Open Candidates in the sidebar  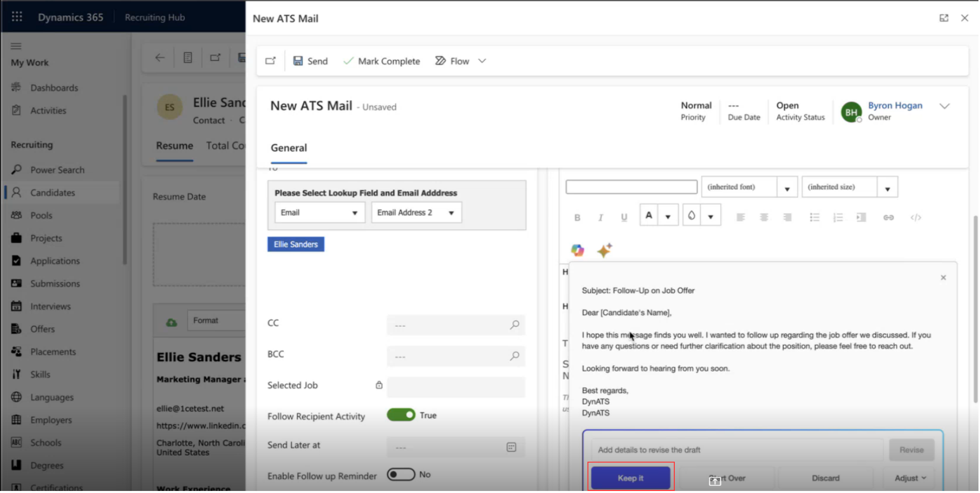click(53, 193)
